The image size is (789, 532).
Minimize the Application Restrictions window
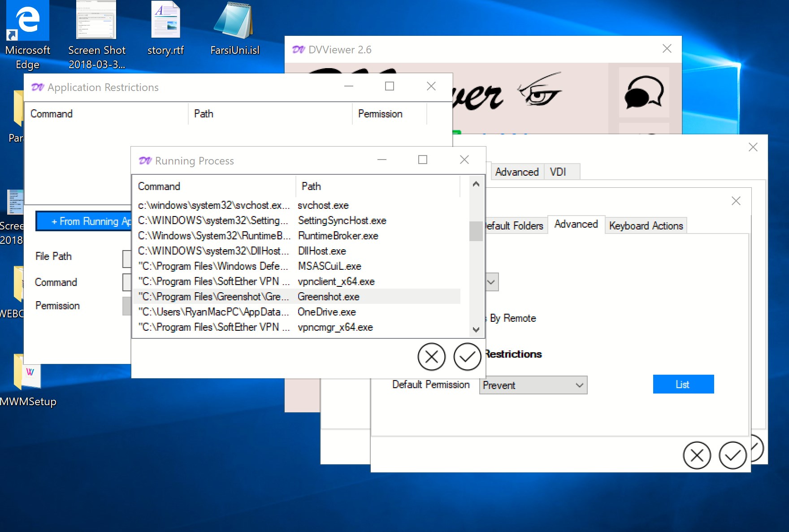point(349,86)
